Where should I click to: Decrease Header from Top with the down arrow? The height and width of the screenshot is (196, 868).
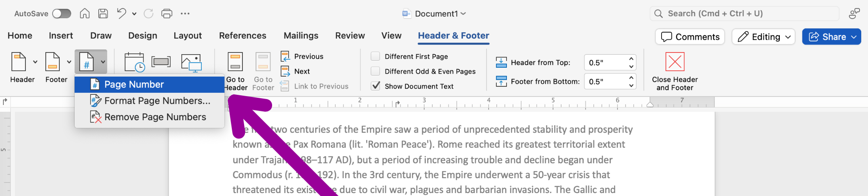[x=632, y=66]
